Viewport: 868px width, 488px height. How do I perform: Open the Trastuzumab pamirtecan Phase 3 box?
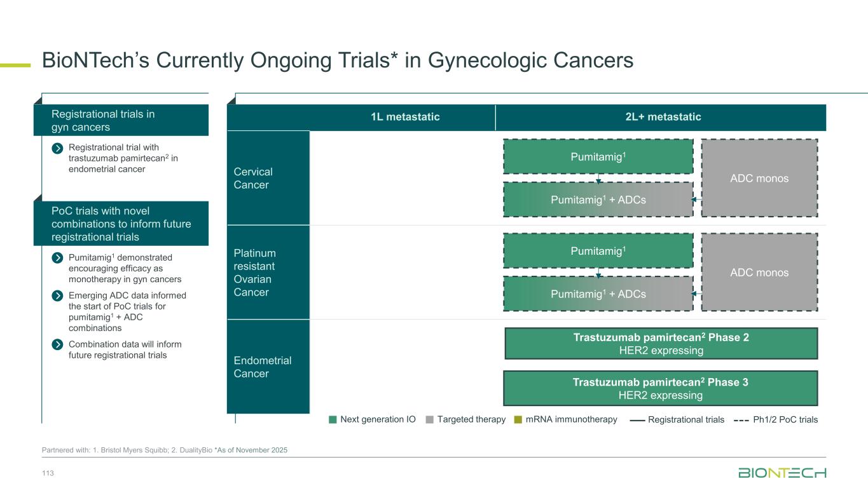660,388
